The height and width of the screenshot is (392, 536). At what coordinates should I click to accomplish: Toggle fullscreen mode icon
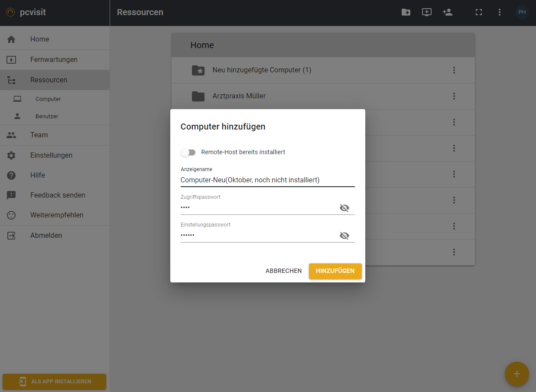[x=479, y=12]
